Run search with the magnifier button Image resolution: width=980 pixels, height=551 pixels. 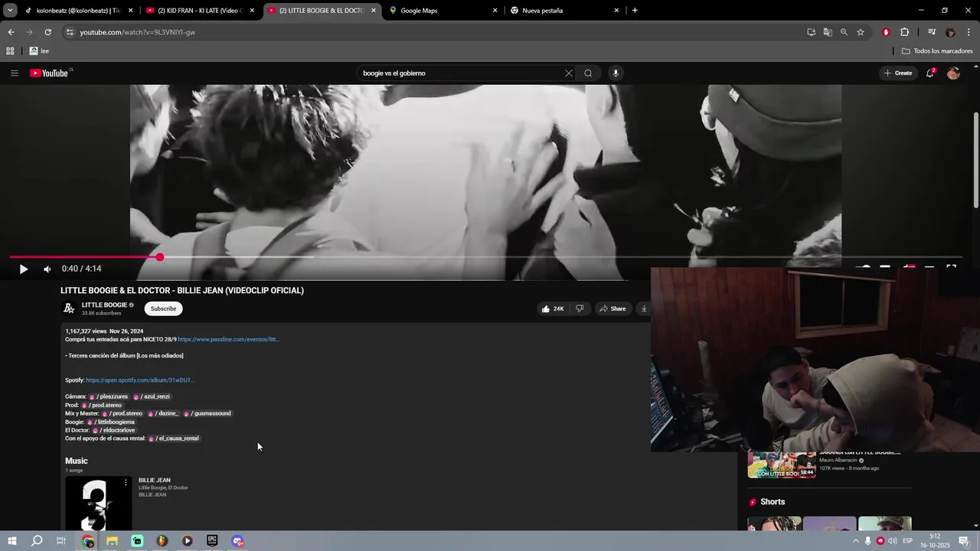coord(588,73)
